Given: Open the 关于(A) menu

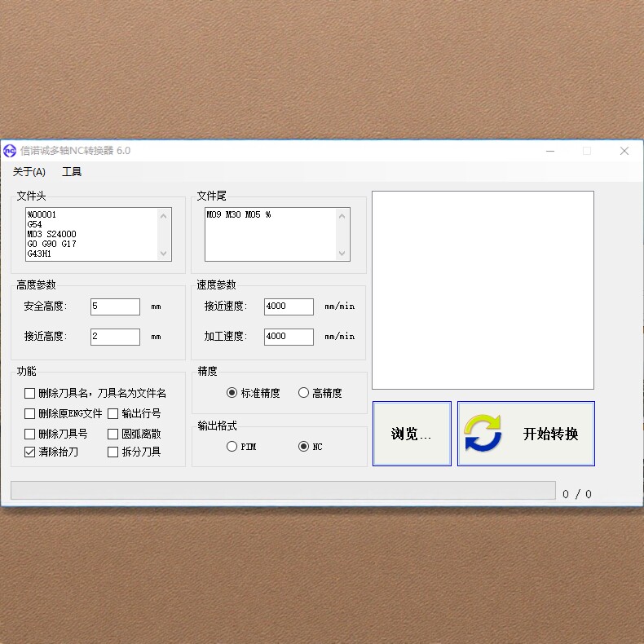Looking at the screenshot, I should [29, 172].
